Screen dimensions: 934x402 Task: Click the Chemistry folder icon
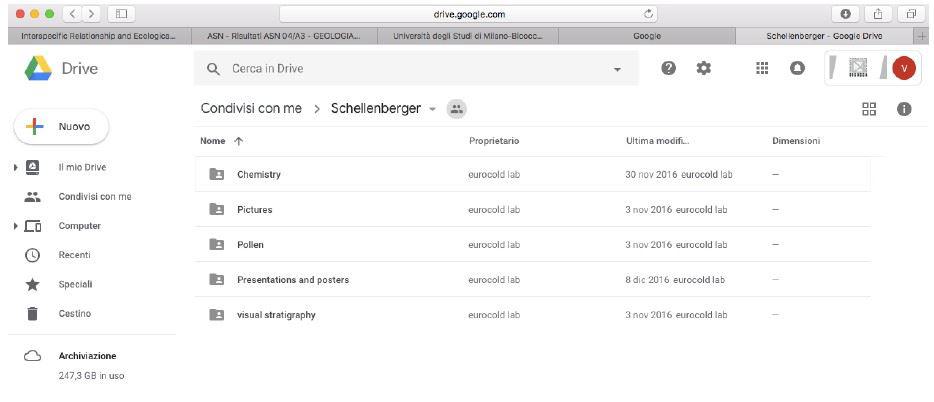pyautogui.click(x=217, y=174)
